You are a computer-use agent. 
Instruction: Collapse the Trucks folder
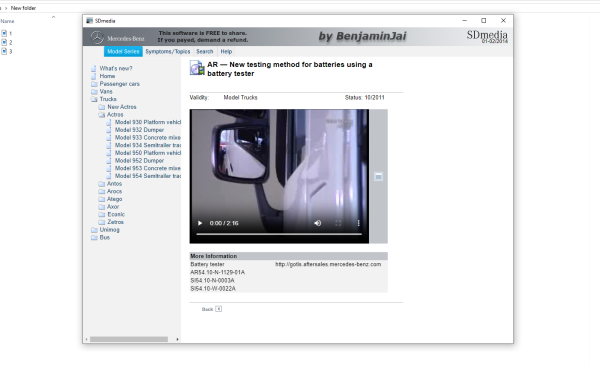coord(108,99)
